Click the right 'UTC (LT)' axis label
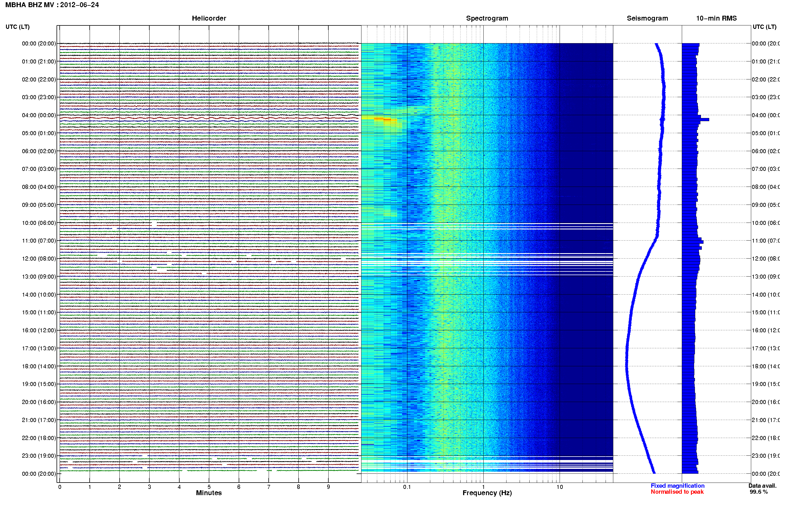The height and width of the screenshot is (508, 812). pyautogui.click(x=764, y=27)
